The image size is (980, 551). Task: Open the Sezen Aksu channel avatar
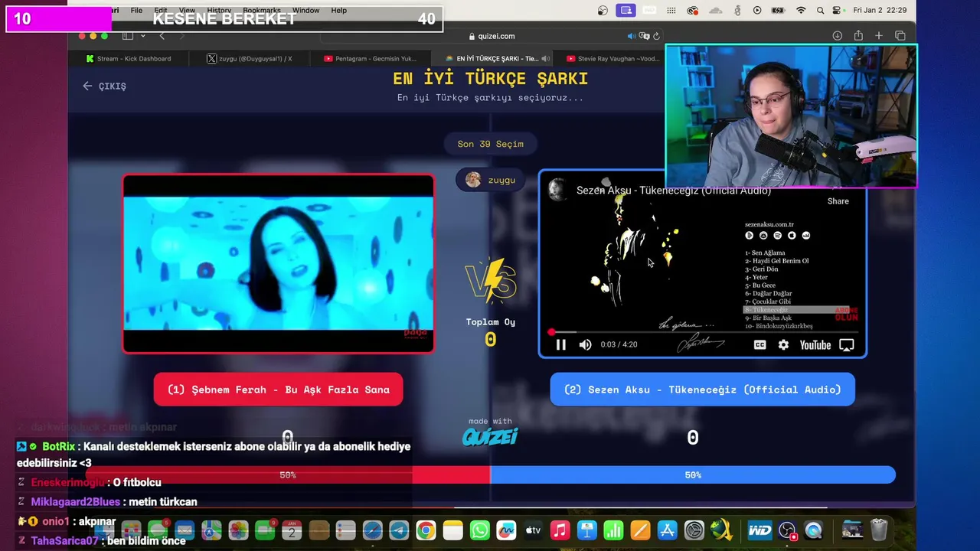[558, 190]
